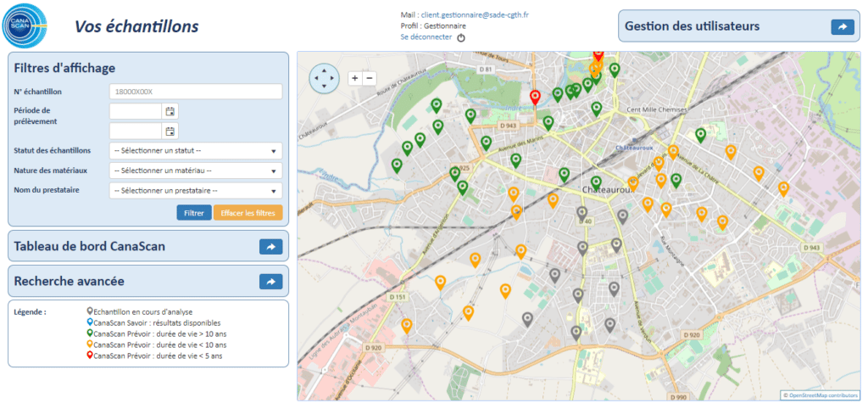Open Tableau de bord CanaScan via arrow button
The height and width of the screenshot is (403, 868).
[x=270, y=247]
